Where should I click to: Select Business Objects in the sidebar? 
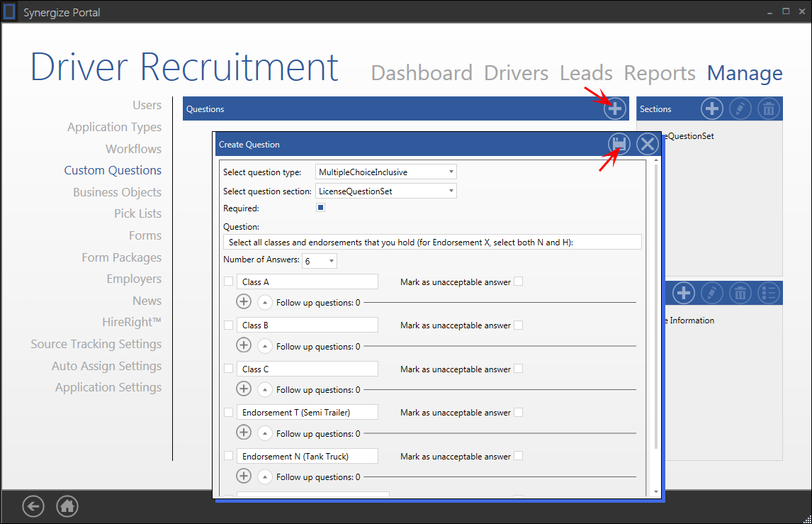(x=117, y=192)
